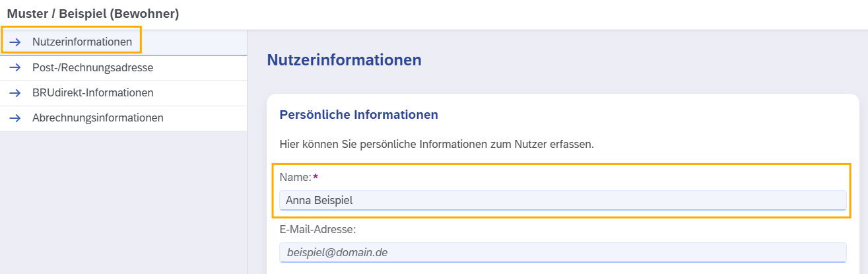Click the Name: field label
This screenshot has height=274, width=868.
click(x=296, y=177)
